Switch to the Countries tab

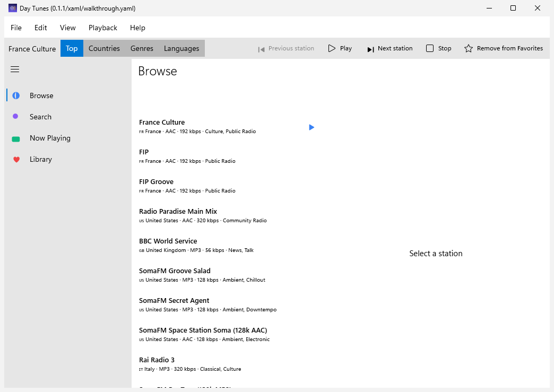(104, 48)
